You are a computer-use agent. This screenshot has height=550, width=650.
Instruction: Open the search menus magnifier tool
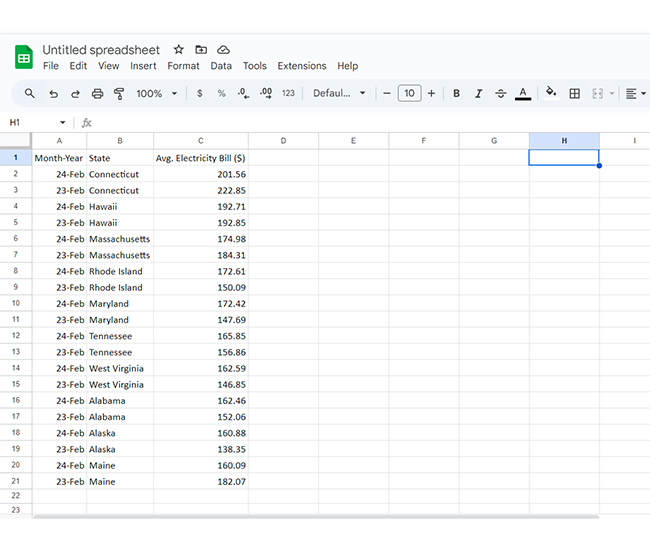click(29, 93)
